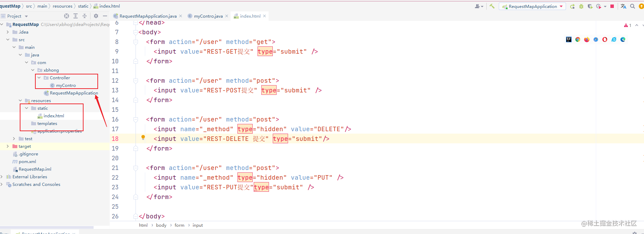Click the orange update arrow icon

click(x=641, y=6)
